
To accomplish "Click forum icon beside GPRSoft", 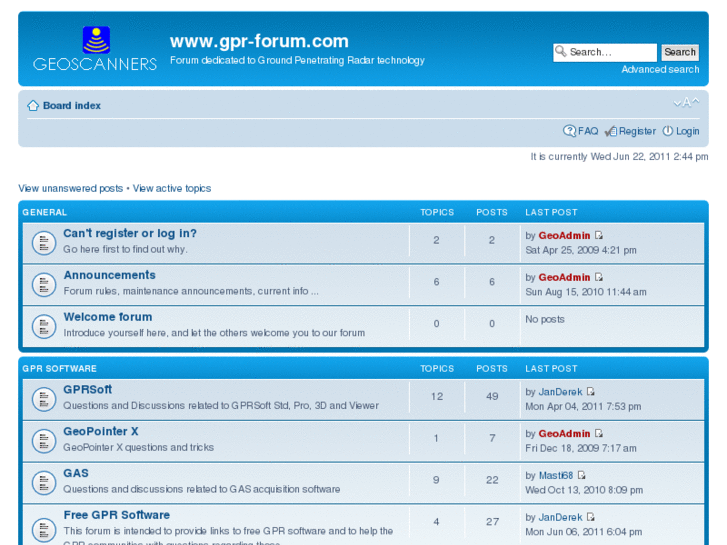I will pos(44,399).
